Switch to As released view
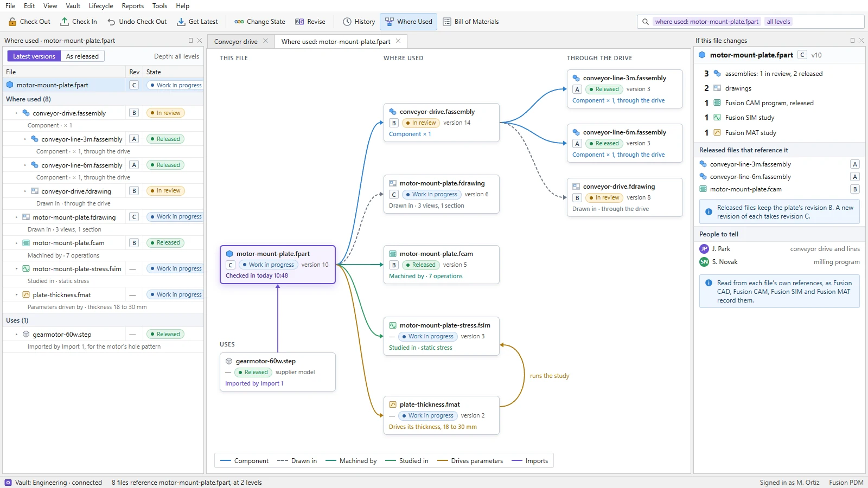Screen dimensions: 868x488 (82, 56)
